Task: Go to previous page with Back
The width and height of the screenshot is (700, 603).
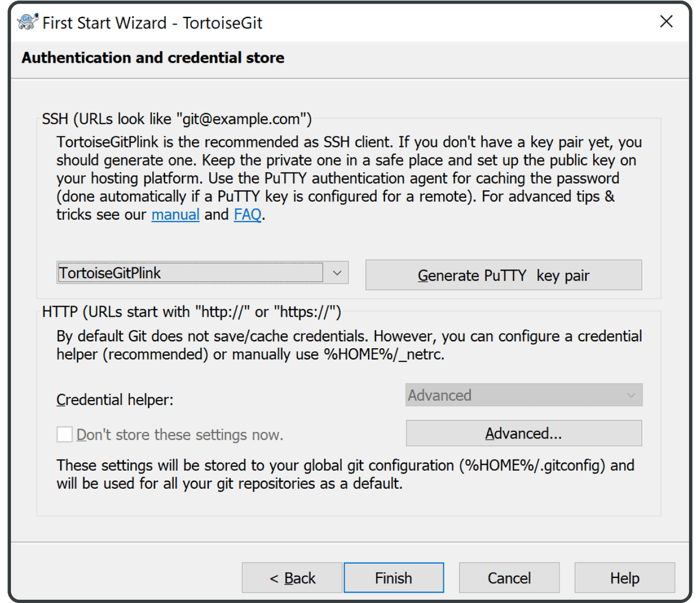Action: tap(292, 578)
